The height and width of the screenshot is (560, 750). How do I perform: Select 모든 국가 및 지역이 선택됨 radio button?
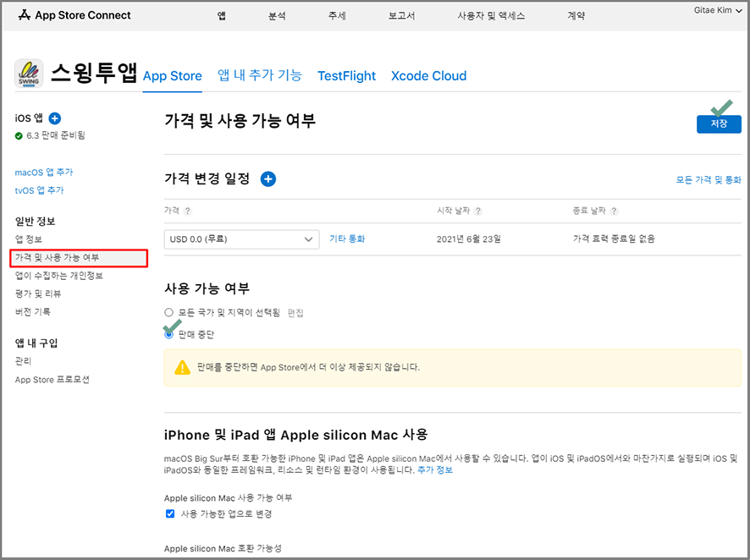169,313
